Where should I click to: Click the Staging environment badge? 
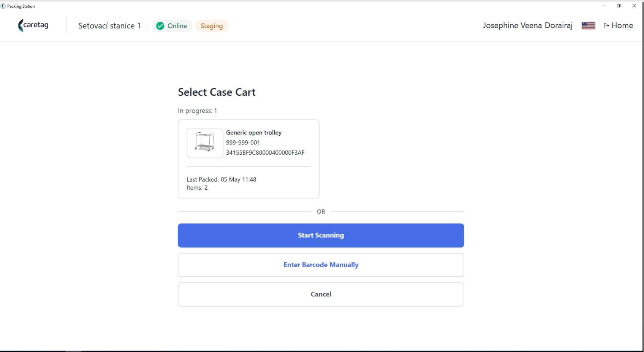[212, 26]
